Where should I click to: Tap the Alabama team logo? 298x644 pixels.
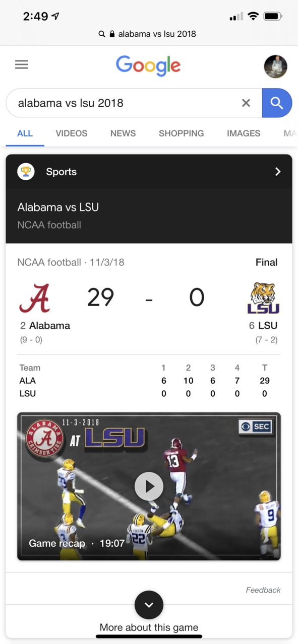[35, 298]
